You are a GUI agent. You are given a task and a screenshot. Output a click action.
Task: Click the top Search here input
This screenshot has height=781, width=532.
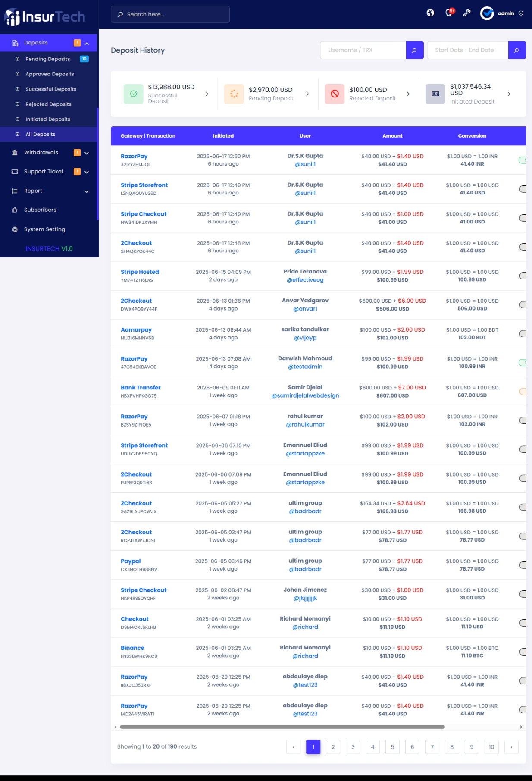170,15
